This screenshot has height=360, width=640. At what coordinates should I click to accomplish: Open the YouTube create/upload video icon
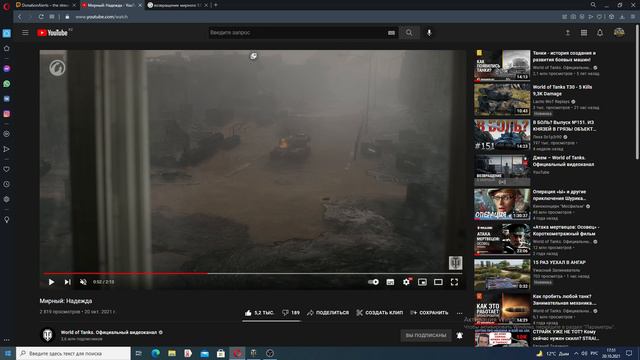(x=567, y=33)
